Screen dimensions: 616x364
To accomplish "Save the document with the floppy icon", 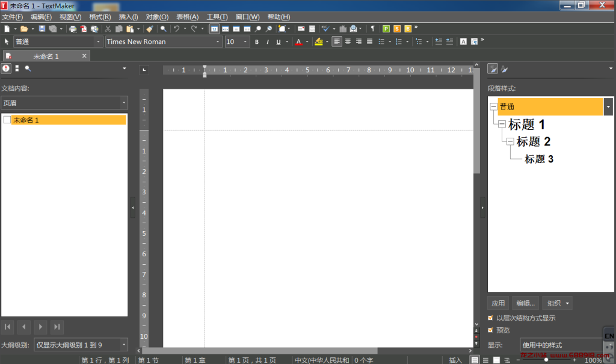I will point(42,29).
